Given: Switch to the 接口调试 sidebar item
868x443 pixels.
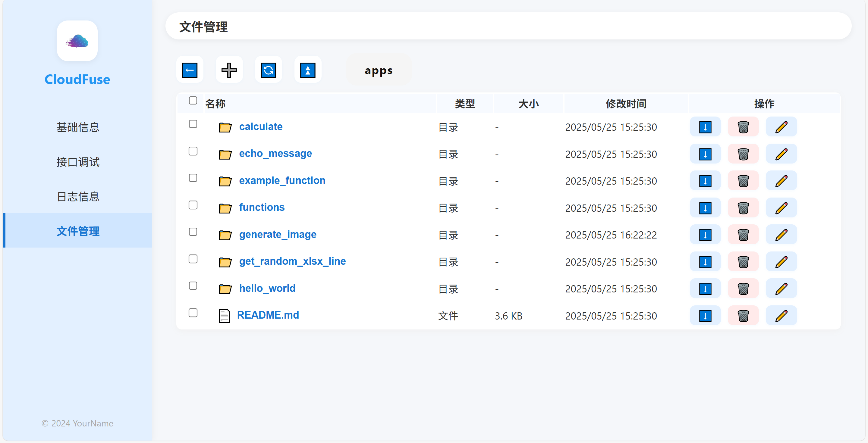Looking at the screenshot, I should (x=78, y=162).
